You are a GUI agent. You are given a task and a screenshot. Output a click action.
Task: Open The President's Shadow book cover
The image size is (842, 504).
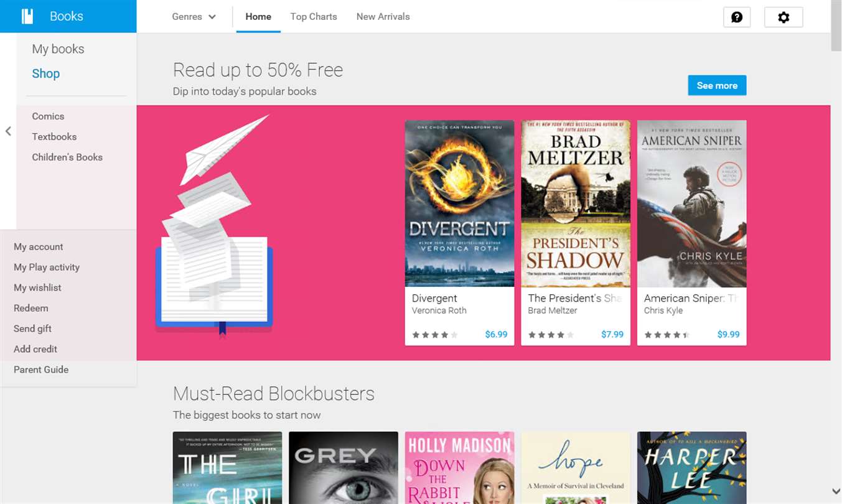[x=576, y=203]
